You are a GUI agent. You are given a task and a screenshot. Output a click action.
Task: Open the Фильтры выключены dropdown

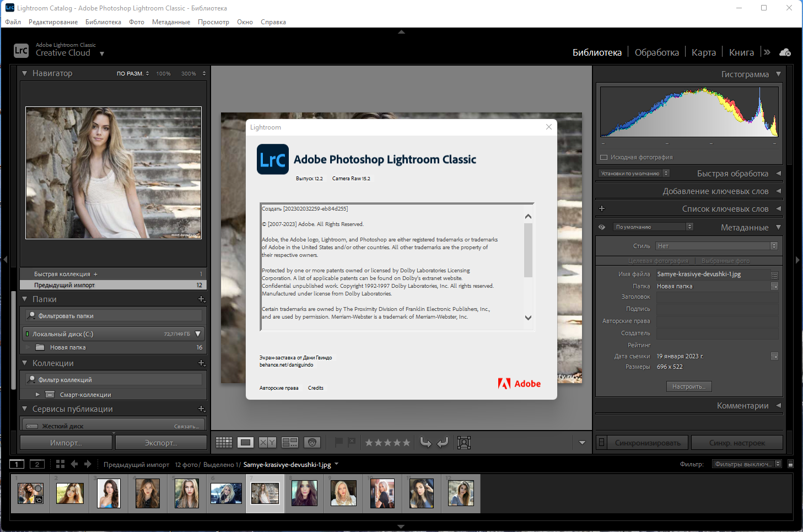(x=747, y=464)
